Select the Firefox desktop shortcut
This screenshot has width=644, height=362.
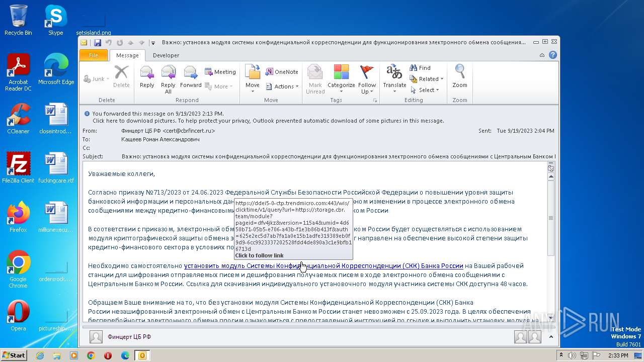pyautogui.click(x=18, y=217)
